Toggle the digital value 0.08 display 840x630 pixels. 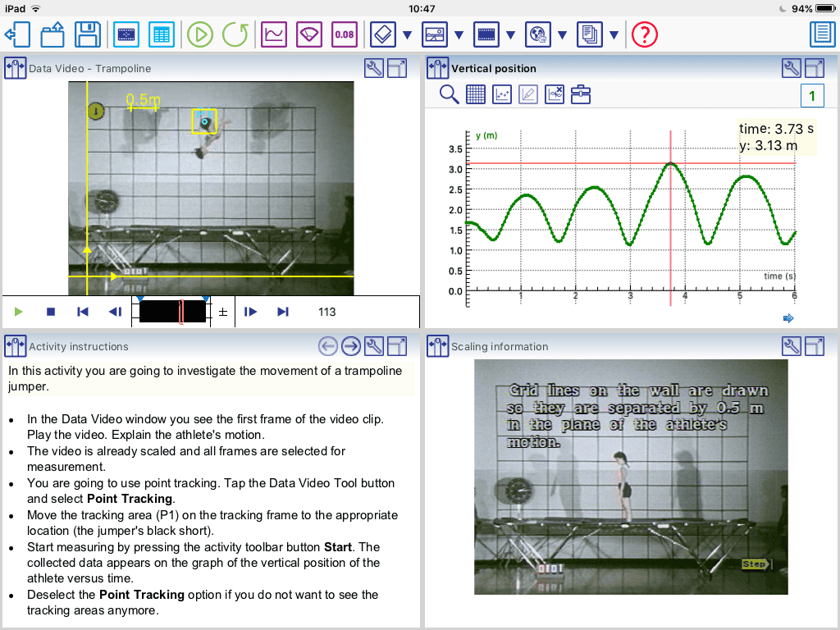345,34
